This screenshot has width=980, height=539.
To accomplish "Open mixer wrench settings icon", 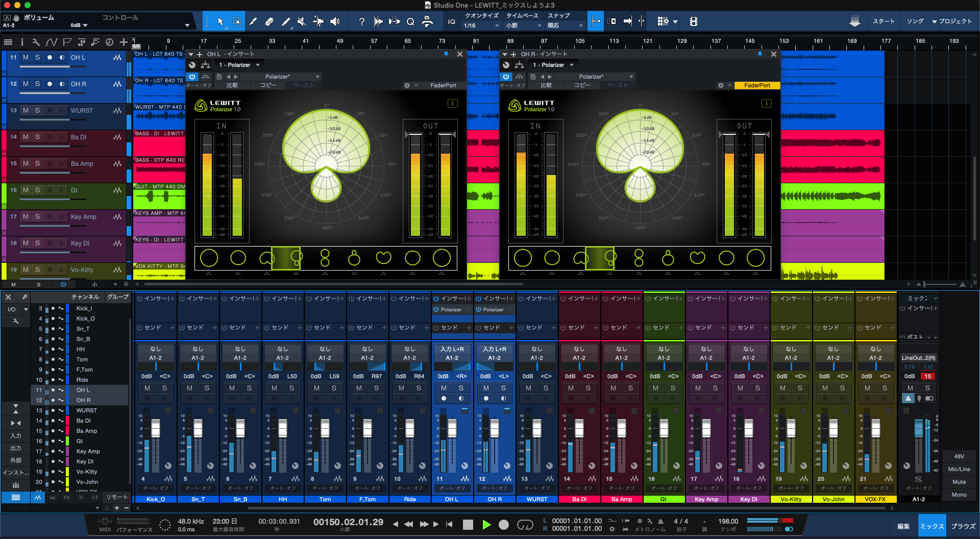I will click(x=16, y=321).
